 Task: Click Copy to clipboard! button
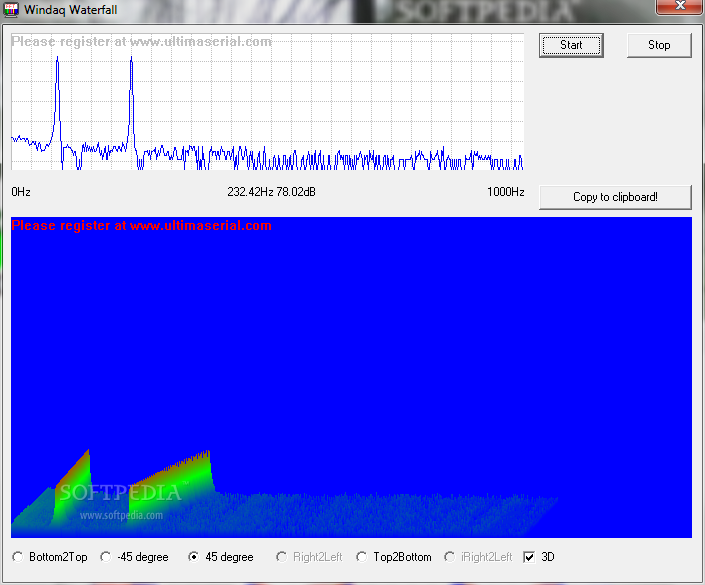click(x=615, y=197)
